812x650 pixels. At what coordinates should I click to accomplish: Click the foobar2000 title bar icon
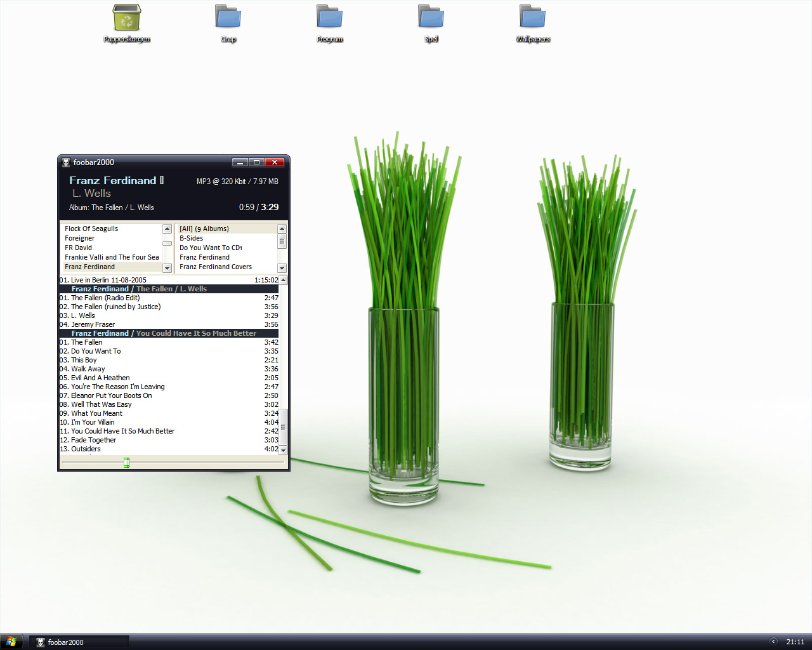coord(66,162)
